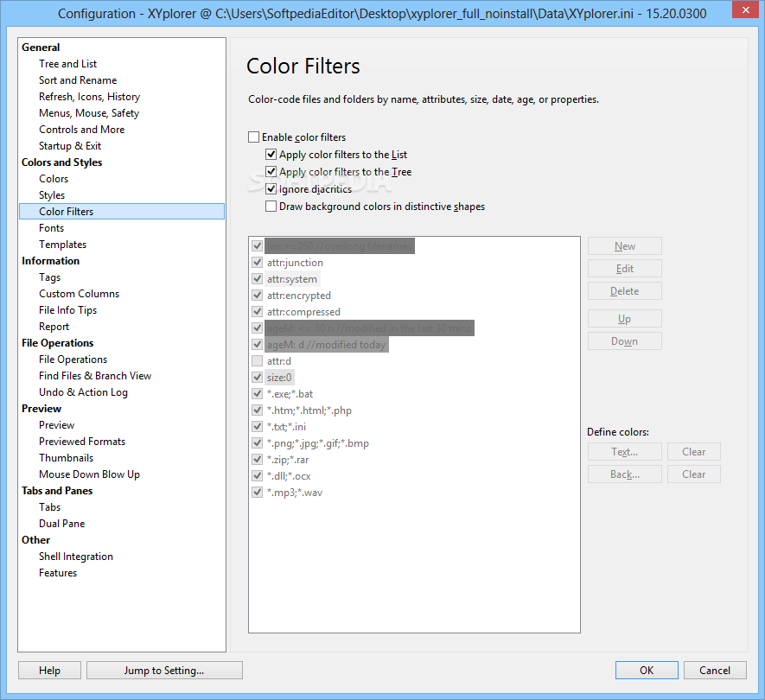The height and width of the screenshot is (700, 765).
Task: Toggle checkbox for attr:system filter
Action: pos(257,279)
